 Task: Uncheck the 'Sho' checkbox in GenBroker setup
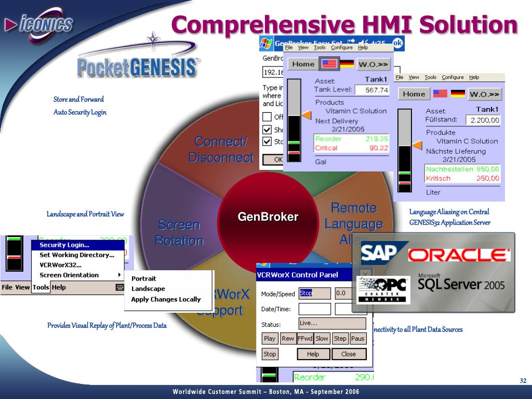[x=267, y=129]
